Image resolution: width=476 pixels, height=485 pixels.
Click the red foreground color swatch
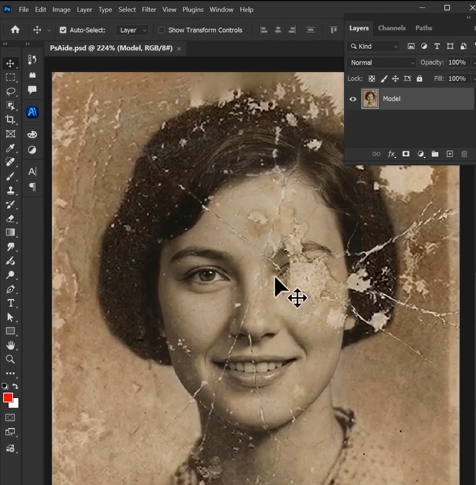click(8, 397)
